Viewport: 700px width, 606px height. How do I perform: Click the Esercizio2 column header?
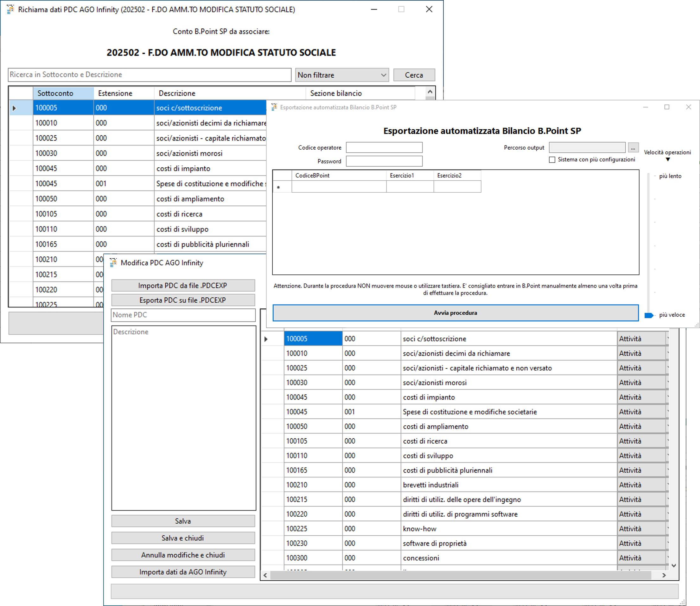coord(457,176)
